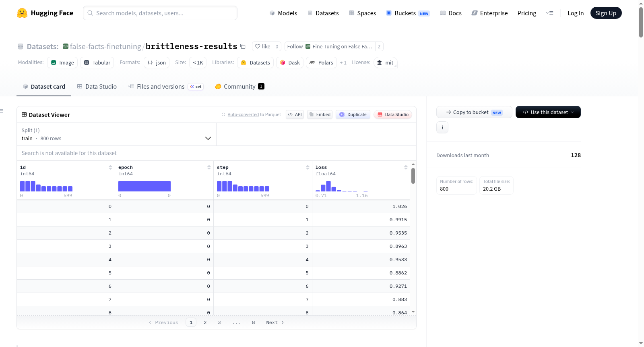Viewport: 644px width, 347px height.
Task: Go to page 3 of the table
Action: (219, 322)
